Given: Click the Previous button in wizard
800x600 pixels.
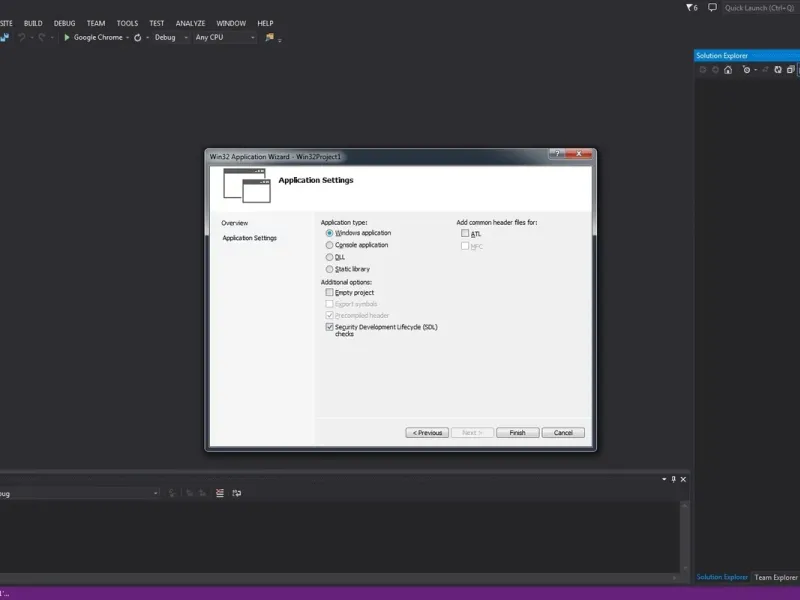Looking at the screenshot, I should (x=427, y=433).
